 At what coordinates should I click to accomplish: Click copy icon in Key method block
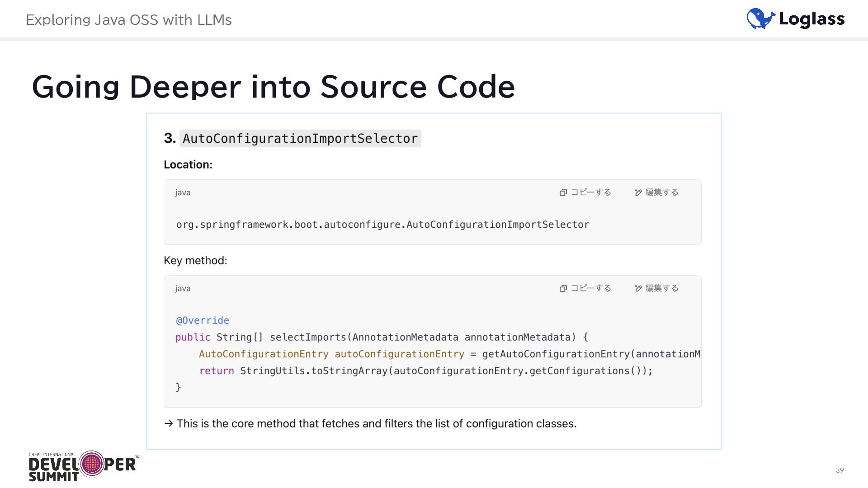point(563,288)
